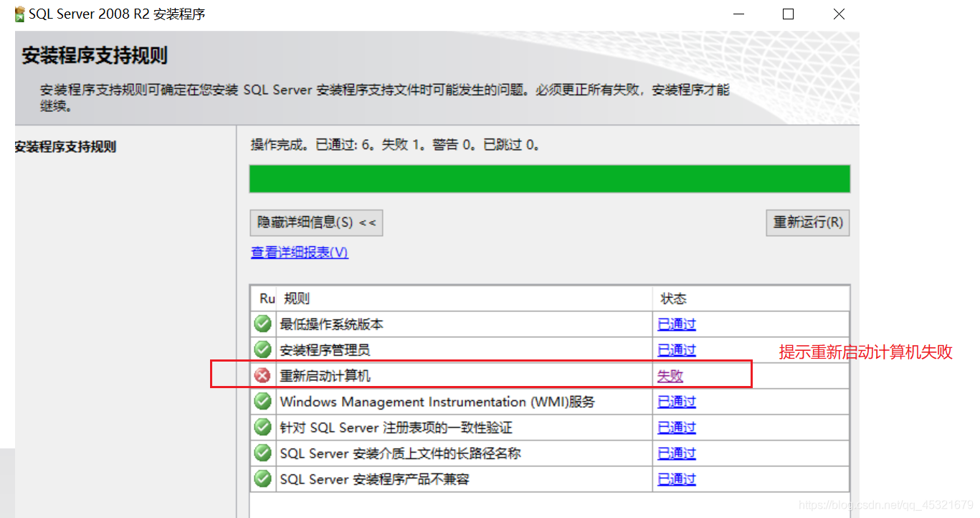Open 已通过 status link for 安装程序管理员
This screenshot has width=980, height=518.
(x=677, y=350)
